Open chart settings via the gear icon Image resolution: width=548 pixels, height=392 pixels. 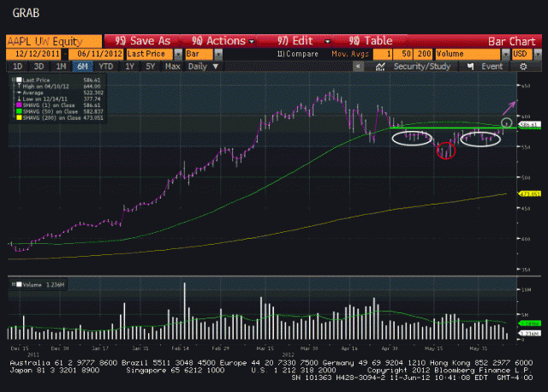523,67
